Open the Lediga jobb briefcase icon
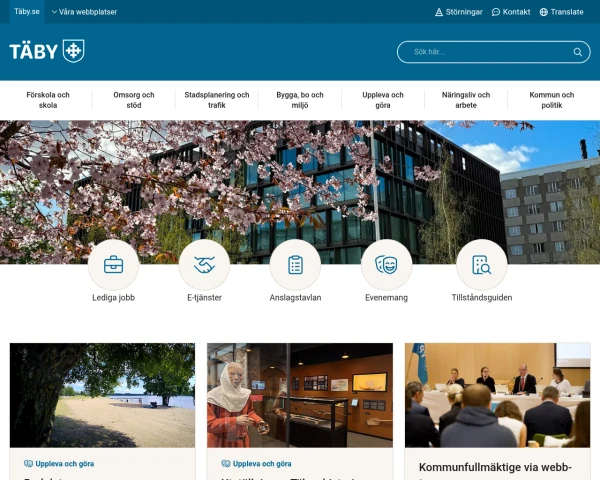 (113, 265)
